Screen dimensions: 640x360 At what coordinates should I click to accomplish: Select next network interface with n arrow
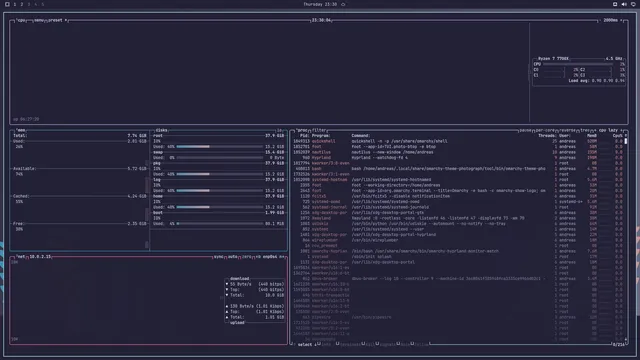tap(282, 257)
